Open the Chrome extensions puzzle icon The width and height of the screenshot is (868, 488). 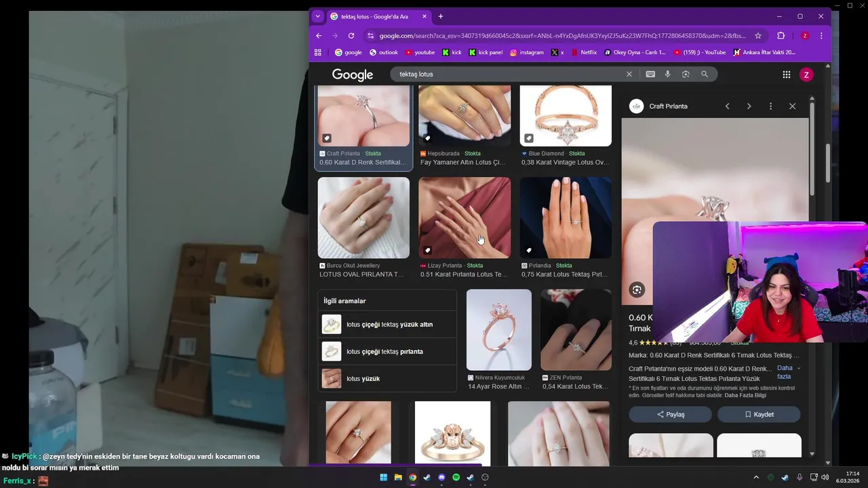(781, 36)
